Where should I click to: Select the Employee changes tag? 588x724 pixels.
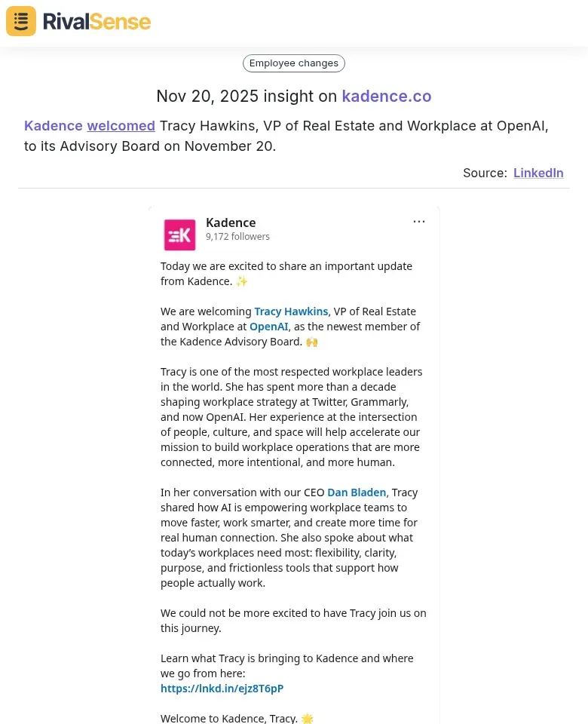[294, 63]
